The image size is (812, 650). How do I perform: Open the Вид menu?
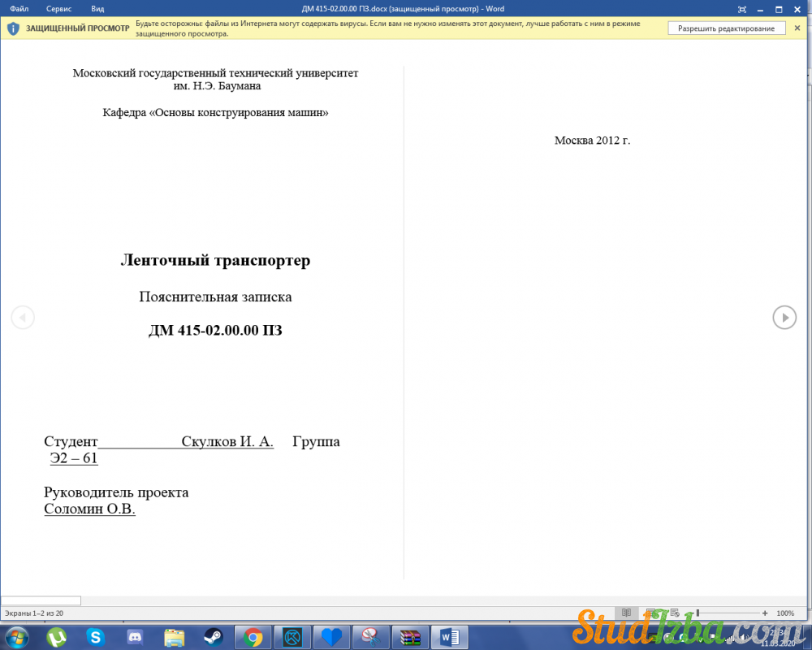click(97, 9)
